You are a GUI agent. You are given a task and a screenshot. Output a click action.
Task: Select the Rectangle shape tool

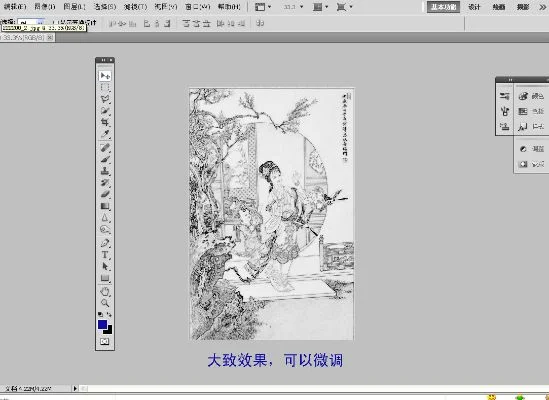pos(105,278)
